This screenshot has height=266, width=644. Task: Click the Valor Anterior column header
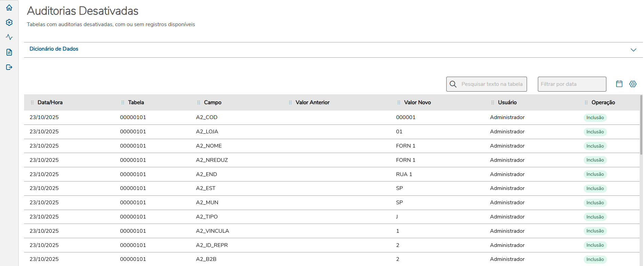(312, 102)
